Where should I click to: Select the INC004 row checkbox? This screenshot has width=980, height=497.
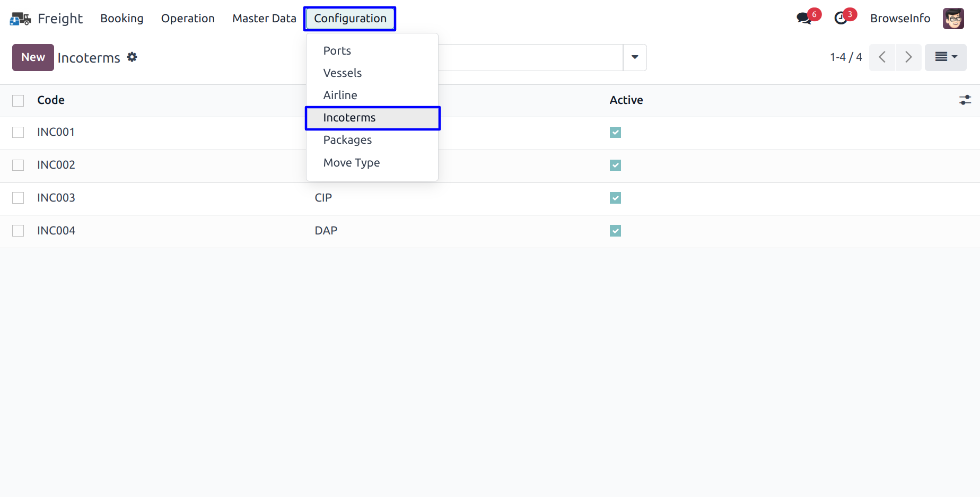pos(18,231)
